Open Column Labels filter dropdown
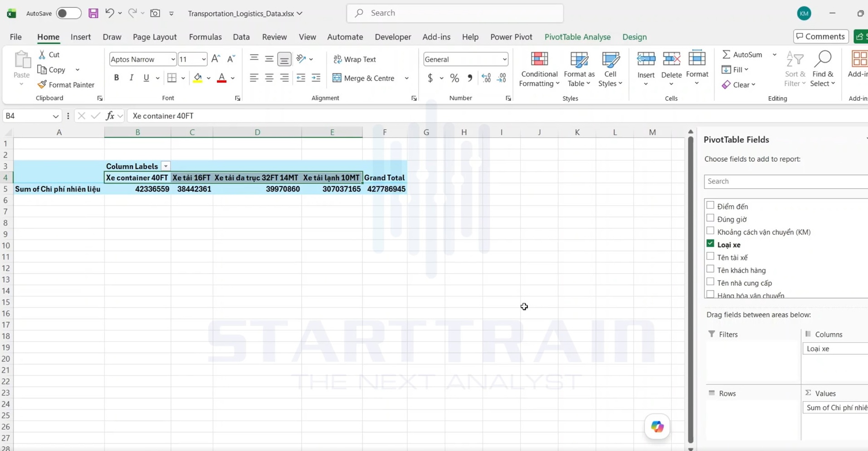 coord(166,166)
